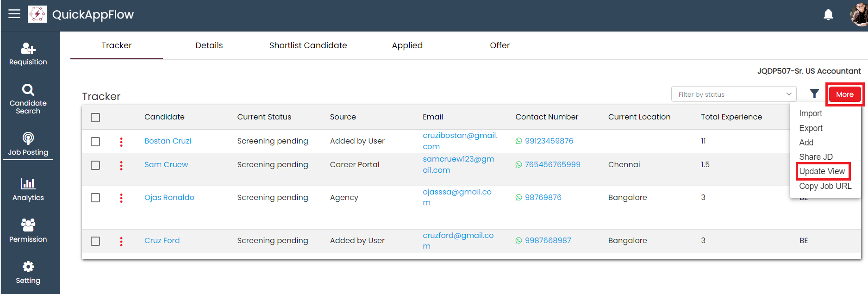Open three-dot menu for Ojas Ronaldo
This screenshot has width=868, height=294.
coord(121,198)
